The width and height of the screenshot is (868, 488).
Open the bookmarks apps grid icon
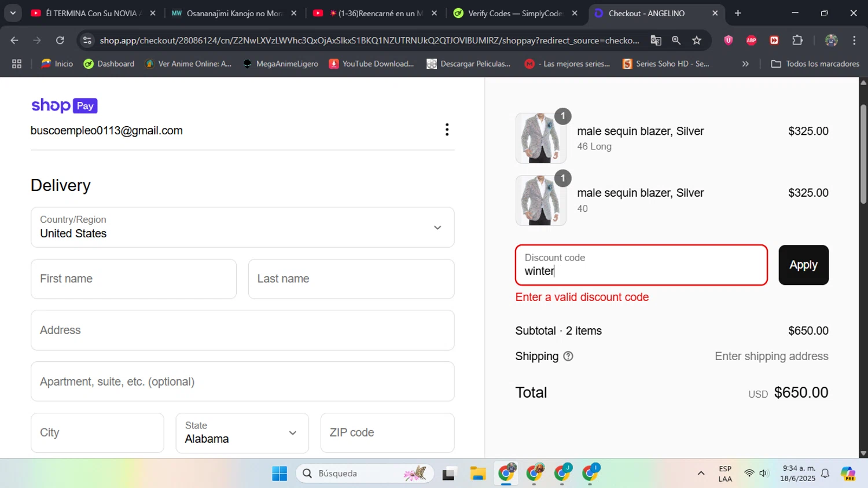17,64
